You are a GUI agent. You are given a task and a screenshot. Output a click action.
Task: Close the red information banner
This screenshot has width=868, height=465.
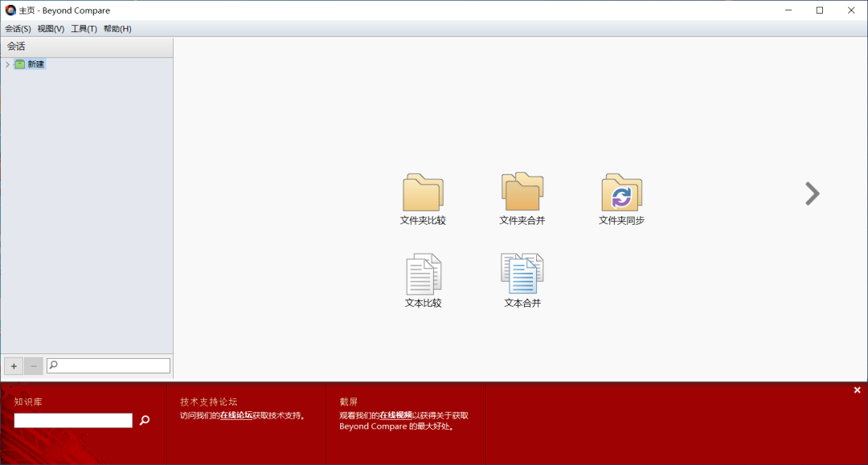click(857, 390)
